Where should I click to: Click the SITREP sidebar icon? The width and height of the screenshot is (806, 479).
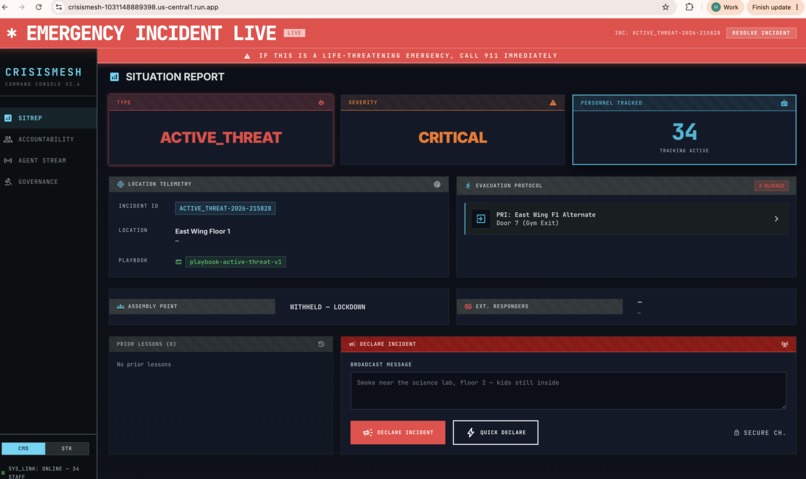[8, 118]
